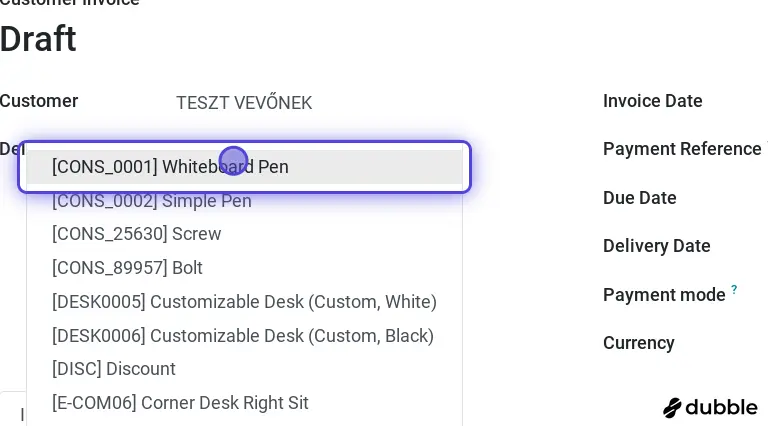
Task: Click the Currency label
Action: [x=639, y=343]
